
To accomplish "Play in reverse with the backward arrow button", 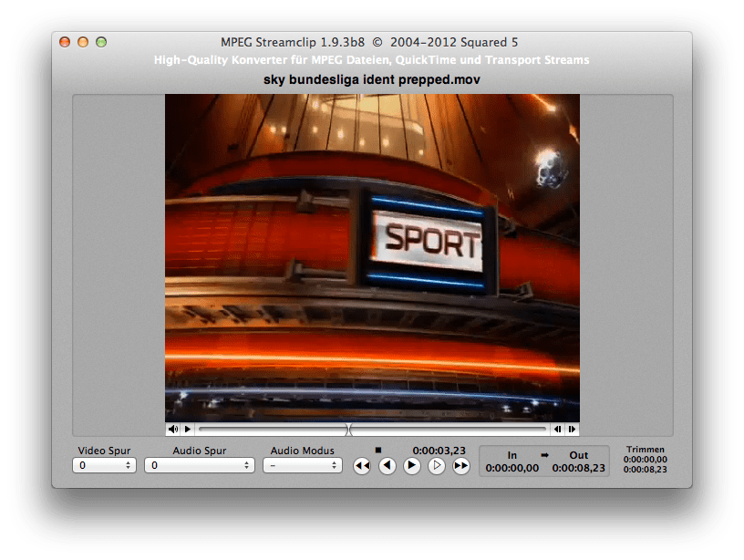I will click(x=387, y=466).
